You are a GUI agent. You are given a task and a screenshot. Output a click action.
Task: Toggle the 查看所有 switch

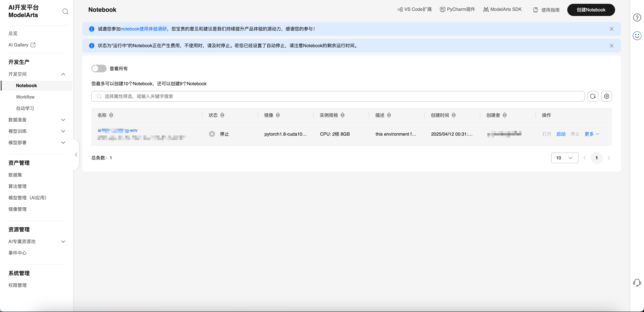(99, 68)
